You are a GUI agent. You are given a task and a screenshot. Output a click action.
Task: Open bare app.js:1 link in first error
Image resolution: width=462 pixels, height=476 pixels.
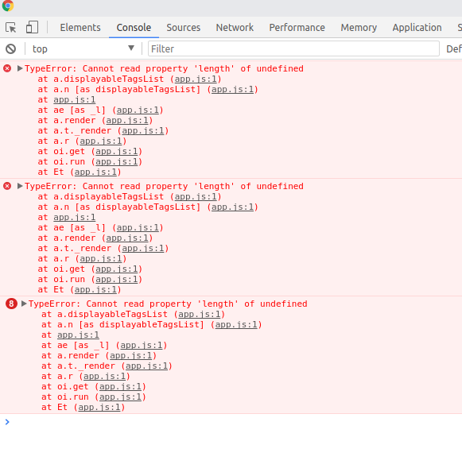(x=75, y=99)
